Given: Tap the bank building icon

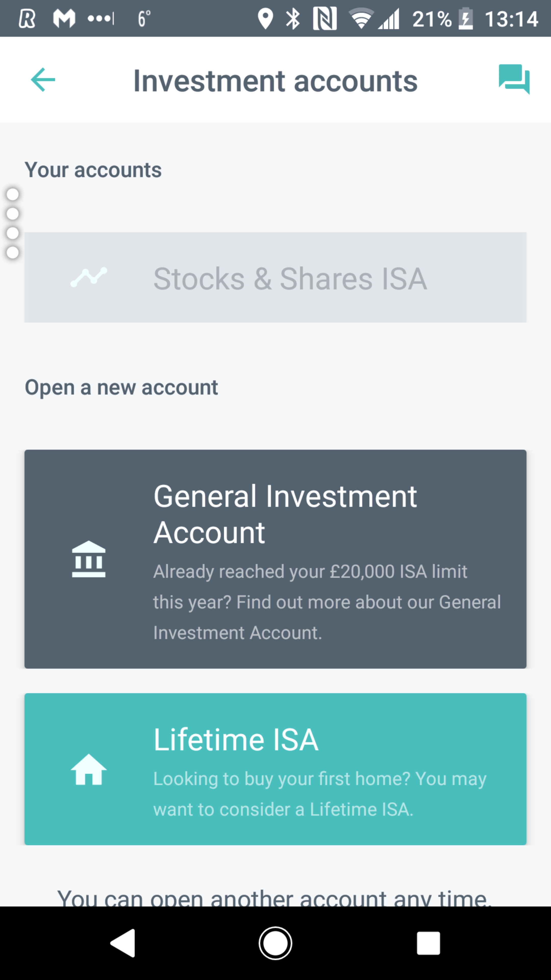Looking at the screenshot, I should pos(89,559).
